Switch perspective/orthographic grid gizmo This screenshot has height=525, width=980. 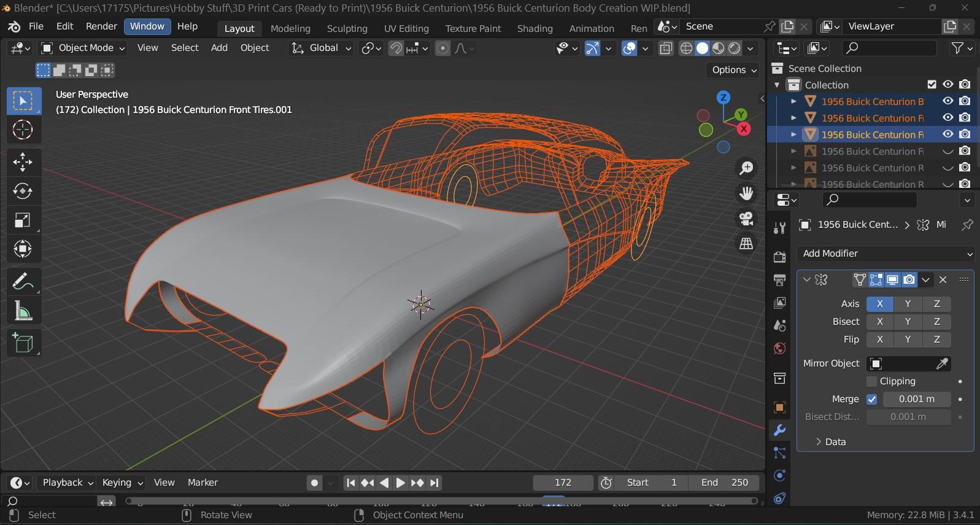point(746,244)
